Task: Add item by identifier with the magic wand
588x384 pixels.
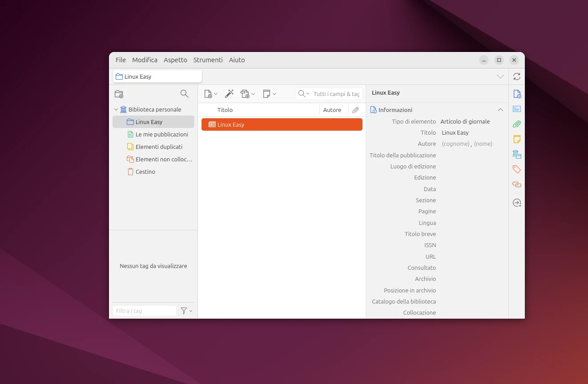Action: pos(229,94)
